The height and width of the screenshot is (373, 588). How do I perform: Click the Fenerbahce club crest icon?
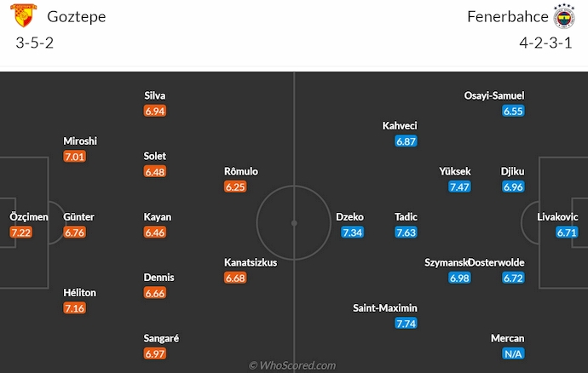click(x=564, y=16)
